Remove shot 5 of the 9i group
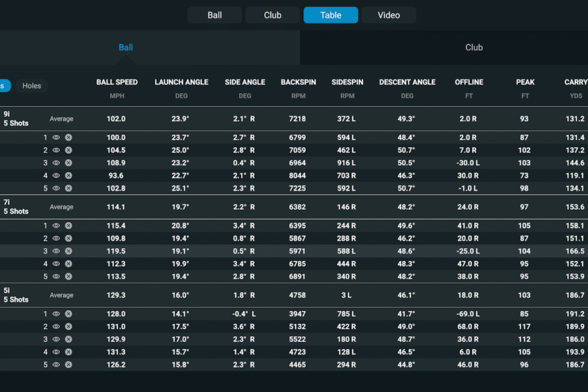Viewport: 588px width, 392px height. pyautogui.click(x=68, y=189)
